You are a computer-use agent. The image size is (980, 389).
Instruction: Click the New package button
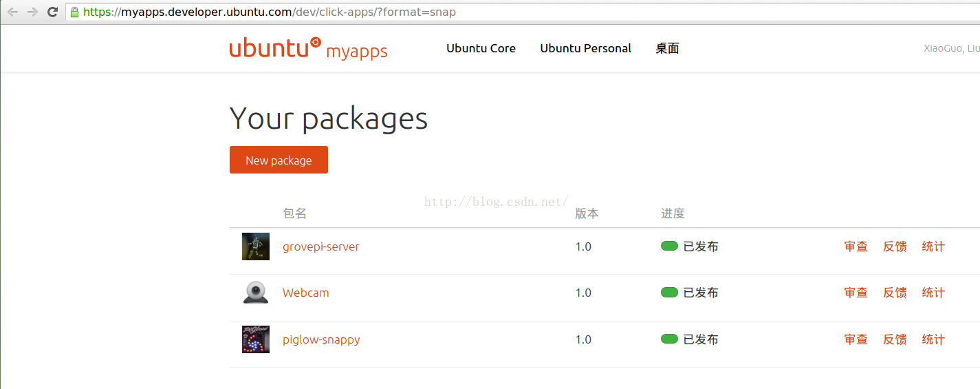pyautogui.click(x=279, y=160)
